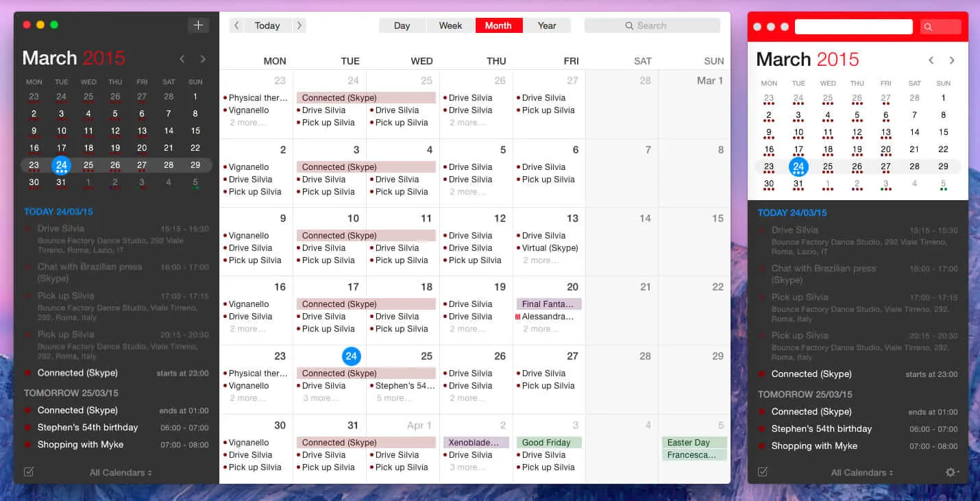
Task: Click the next month arrow in the right mini calendar
Action: click(x=953, y=60)
